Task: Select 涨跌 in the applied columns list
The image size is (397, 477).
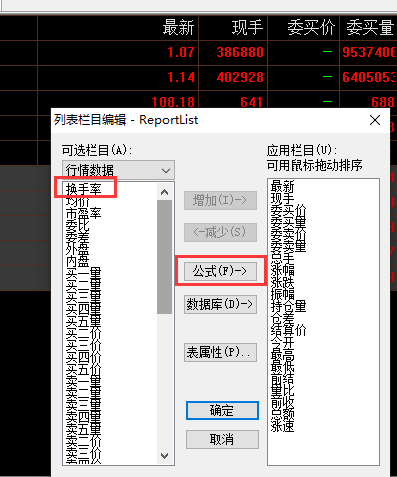Action: click(283, 283)
